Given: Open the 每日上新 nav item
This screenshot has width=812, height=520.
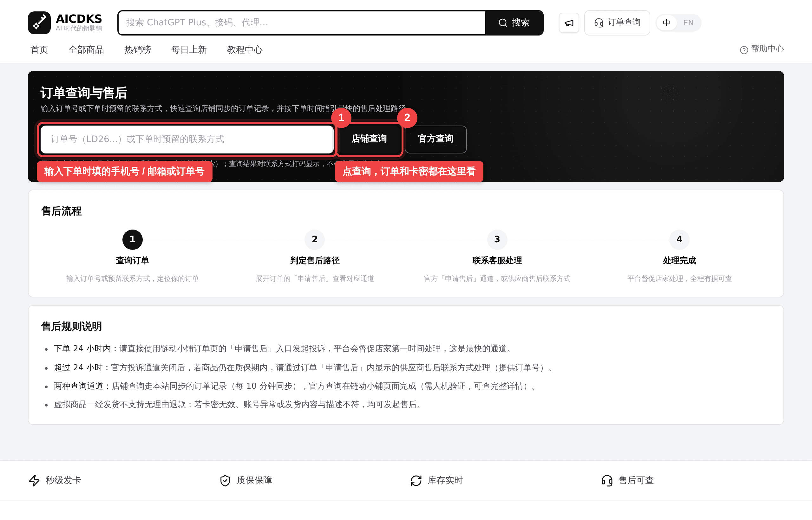Looking at the screenshot, I should (189, 50).
